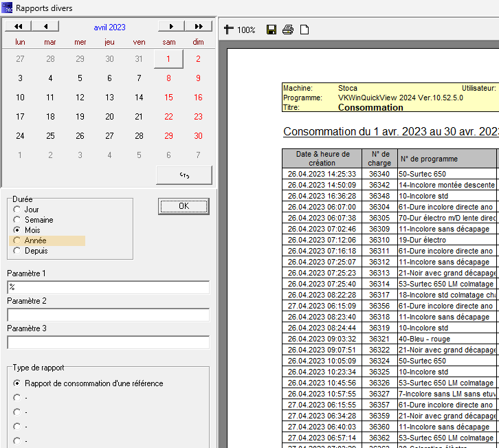This screenshot has height=448, width=499.
Task: Click the Paramètre 2 input field
Action: point(108,315)
